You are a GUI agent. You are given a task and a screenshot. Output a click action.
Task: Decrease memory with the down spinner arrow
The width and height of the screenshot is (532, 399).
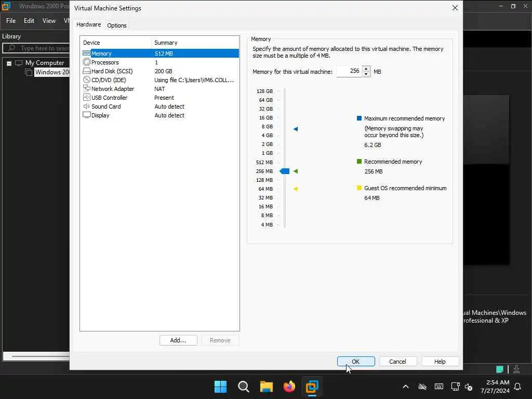click(x=366, y=74)
